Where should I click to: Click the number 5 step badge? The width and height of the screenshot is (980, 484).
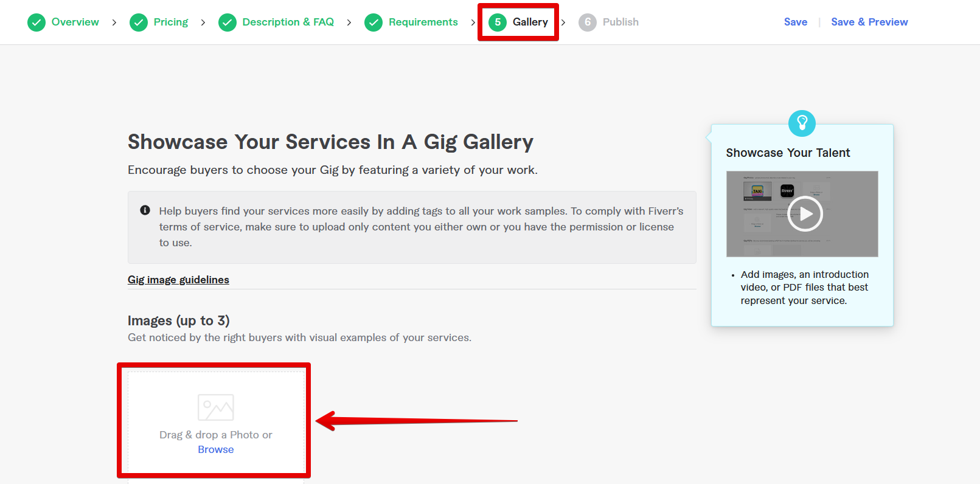(x=498, y=22)
